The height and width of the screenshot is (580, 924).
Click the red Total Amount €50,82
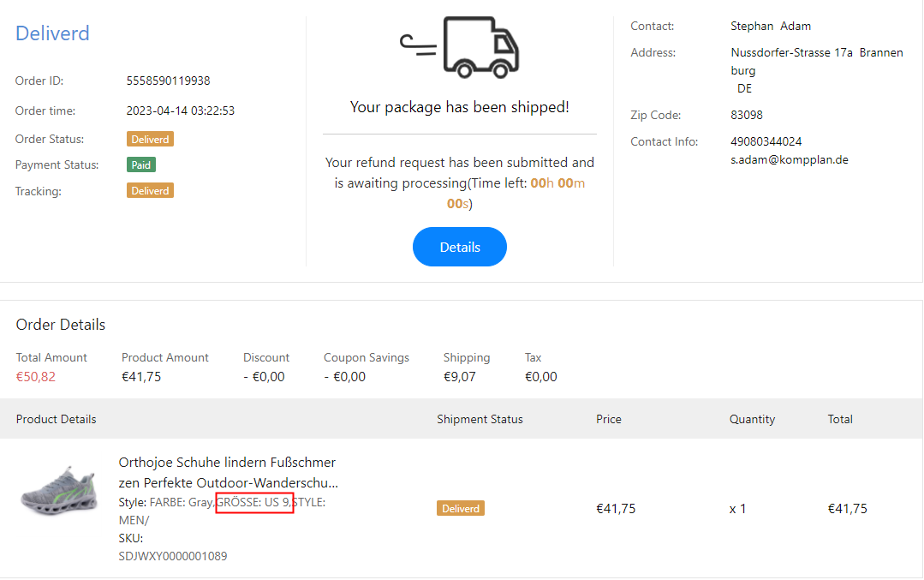pyautogui.click(x=36, y=376)
